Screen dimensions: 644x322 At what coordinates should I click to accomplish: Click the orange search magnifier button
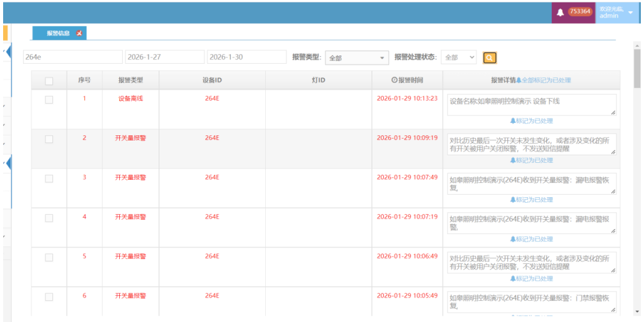[x=490, y=57]
